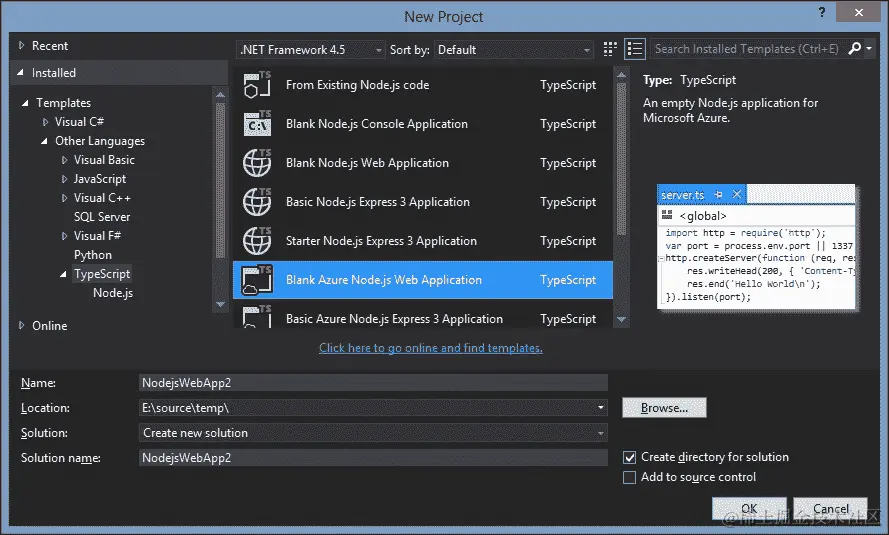
Task: Click the From Existing Node.js code template icon
Action: (257, 85)
